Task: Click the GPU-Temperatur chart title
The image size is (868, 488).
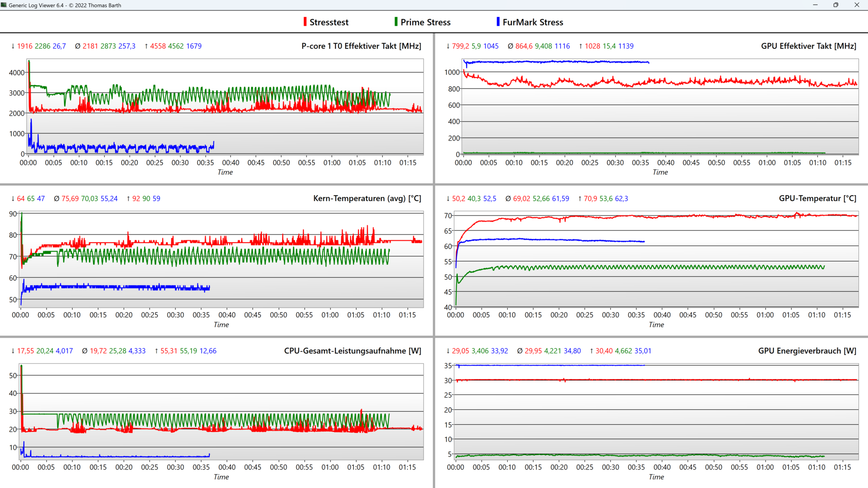Action: pos(817,198)
